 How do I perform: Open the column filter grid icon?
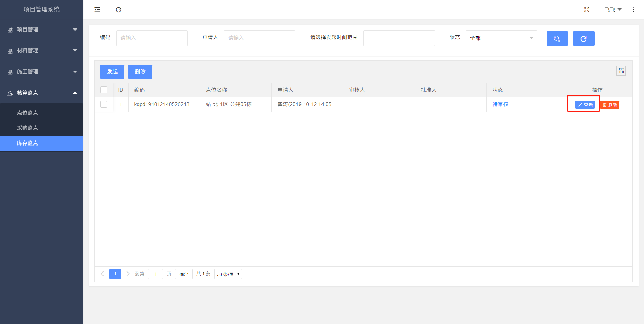(621, 71)
